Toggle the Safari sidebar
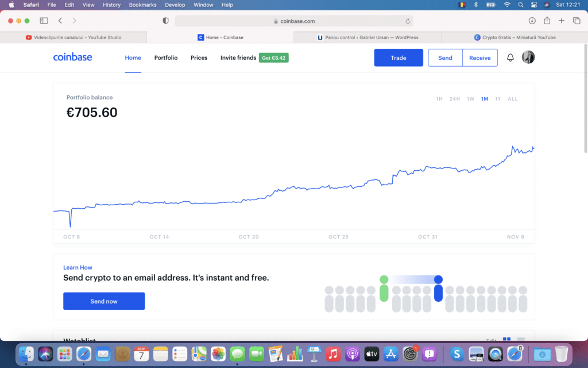The image size is (588, 368). 44,21
